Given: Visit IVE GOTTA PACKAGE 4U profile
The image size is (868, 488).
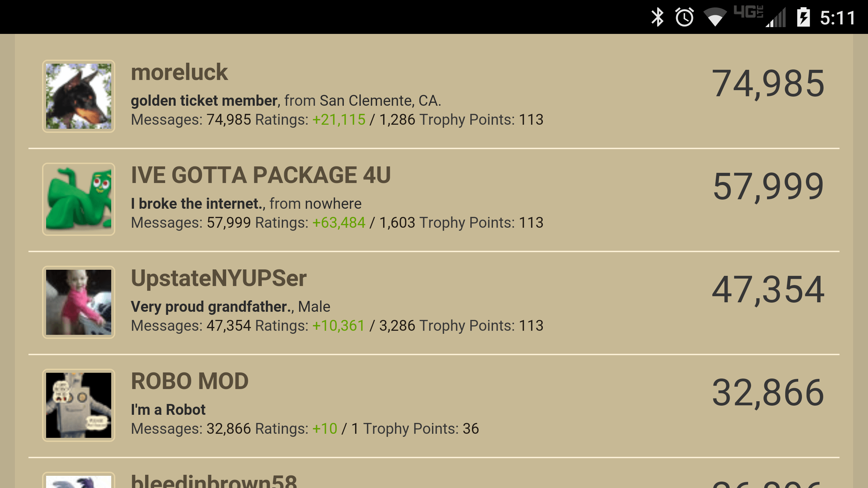Looking at the screenshot, I should point(261,175).
